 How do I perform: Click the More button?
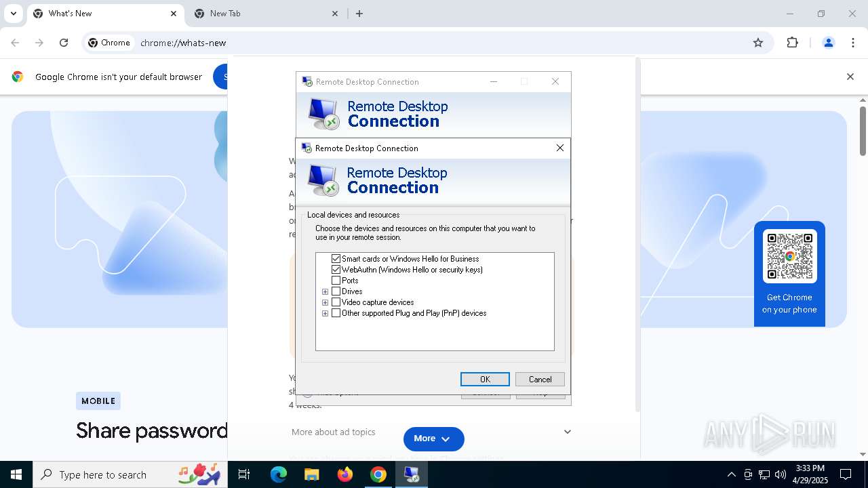433,439
